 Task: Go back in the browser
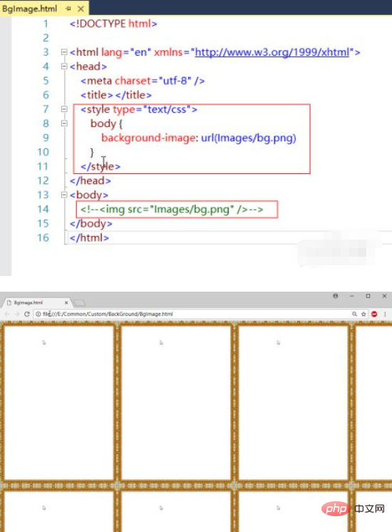coord(7,314)
